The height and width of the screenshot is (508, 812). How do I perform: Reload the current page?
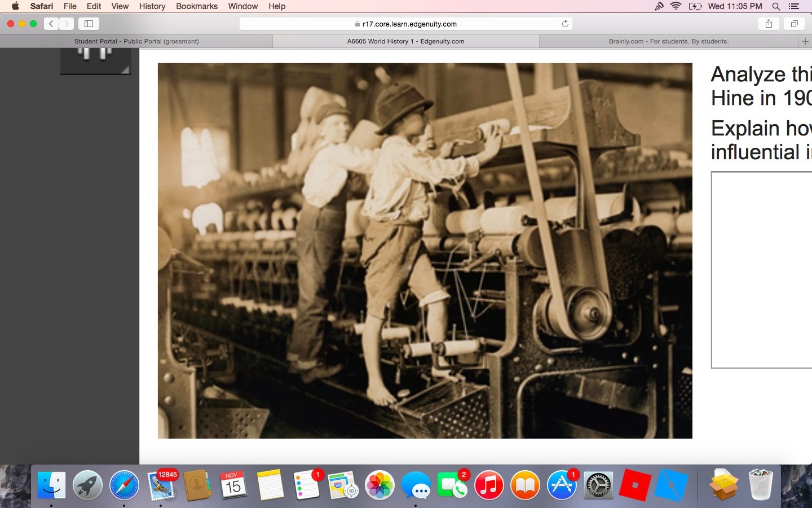tap(565, 24)
